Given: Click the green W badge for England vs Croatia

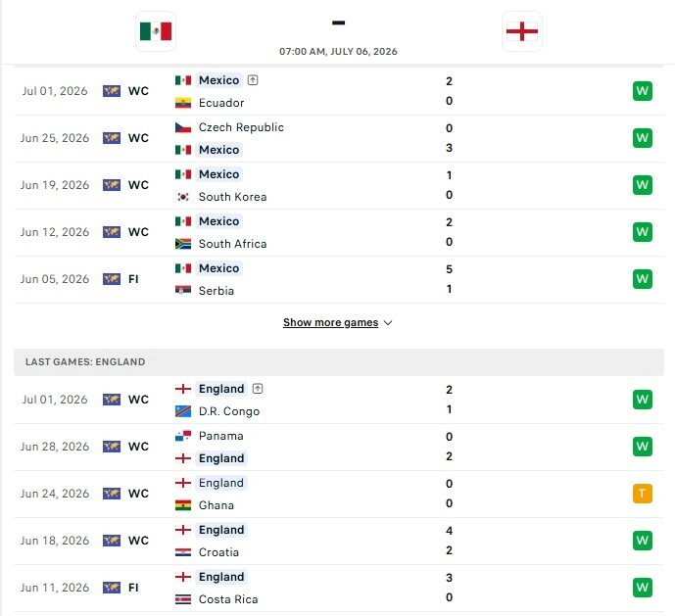Looking at the screenshot, I should pyautogui.click(x=643, y=541).
